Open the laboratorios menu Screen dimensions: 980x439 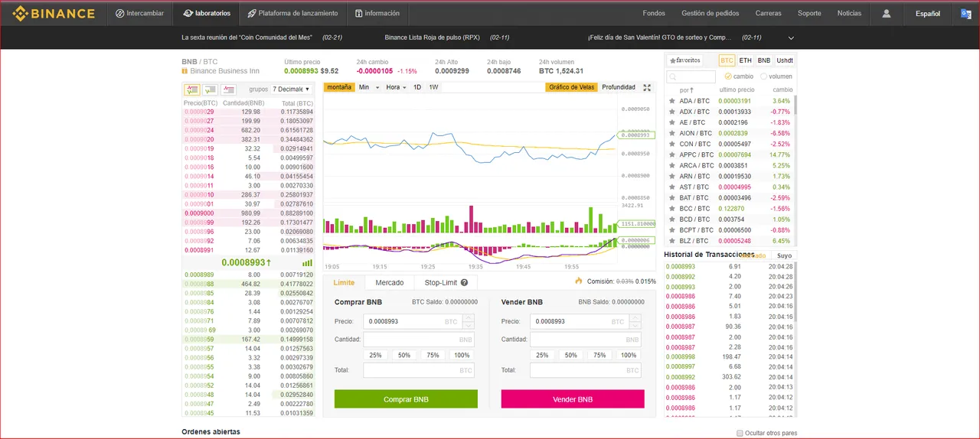[x=206, y=13]
